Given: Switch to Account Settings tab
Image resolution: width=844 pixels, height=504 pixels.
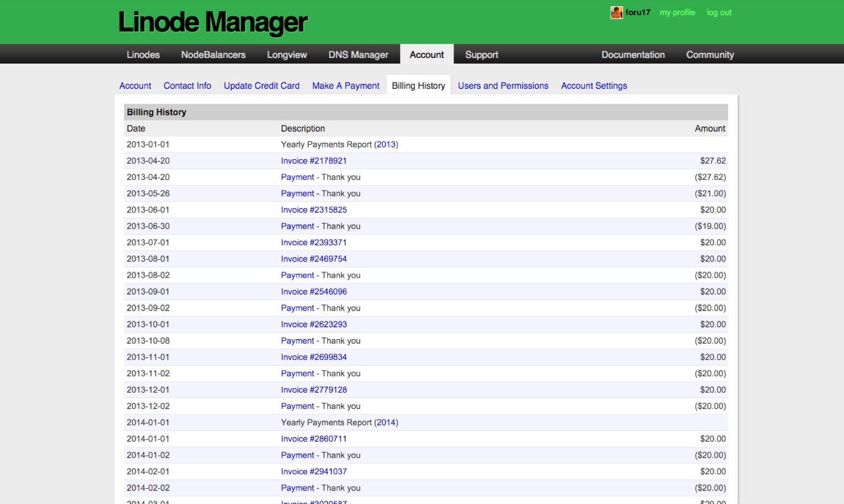Looking at the screenshot, I should click(594, 85).
